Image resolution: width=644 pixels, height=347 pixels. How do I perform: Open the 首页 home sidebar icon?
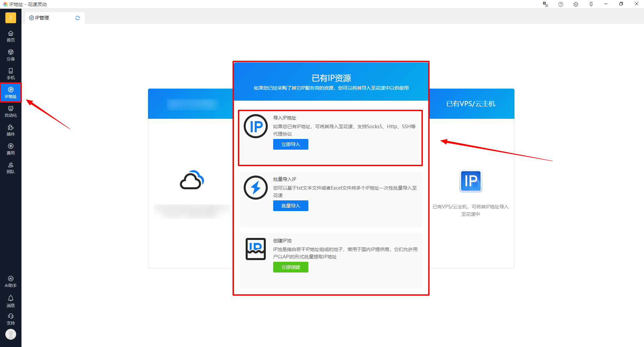[11, 36]
